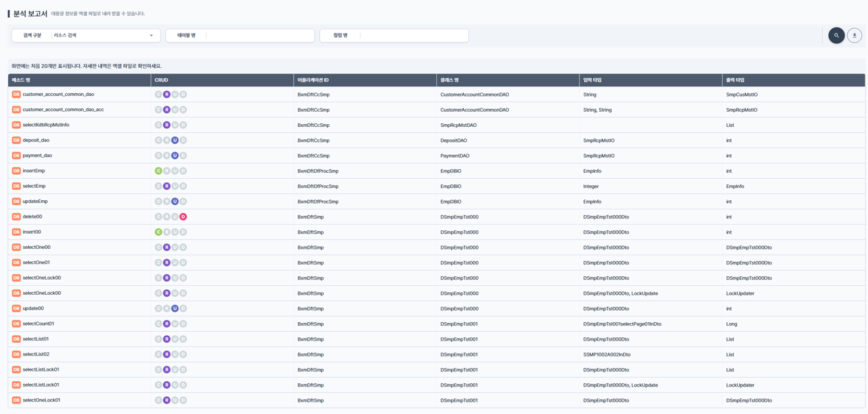Click String, String input type cell
Image resolution: width=868 pixels, height=414 pixels.
597,110
